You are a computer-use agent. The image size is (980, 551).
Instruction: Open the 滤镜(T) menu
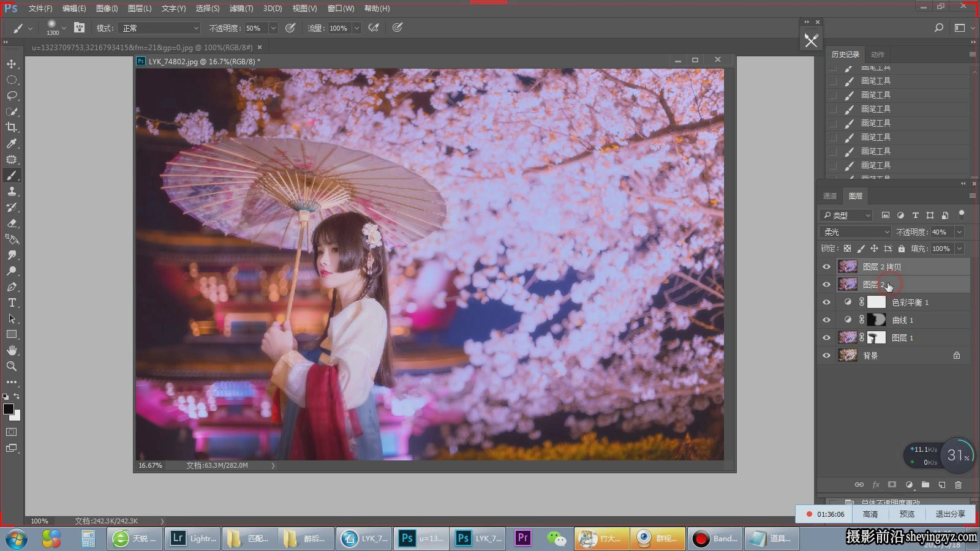click(x=241, y=9)
